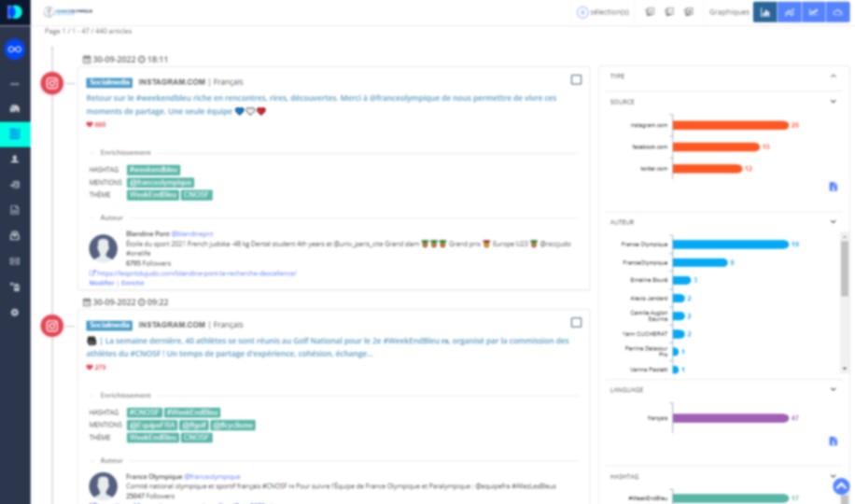This screenshot has height=504, width=855.
Task: Export the Source chart with the file icon
Action: (833, 188)
